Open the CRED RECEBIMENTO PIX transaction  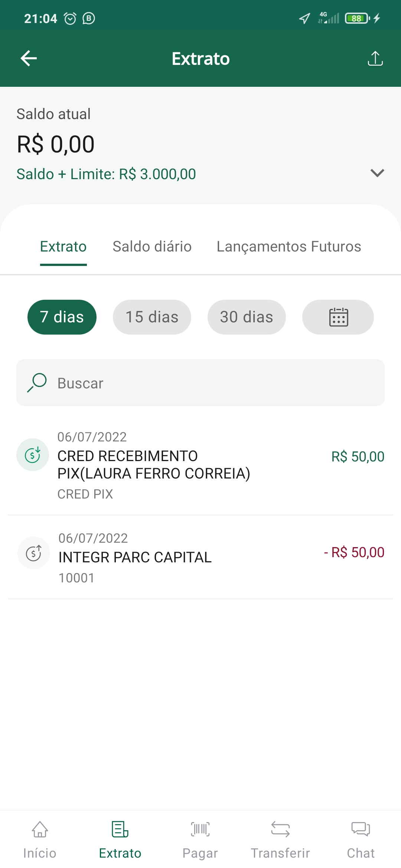point(186,465)
